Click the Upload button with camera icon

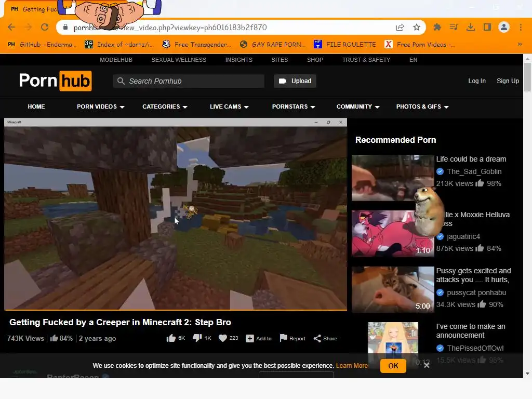click(295, 81)
